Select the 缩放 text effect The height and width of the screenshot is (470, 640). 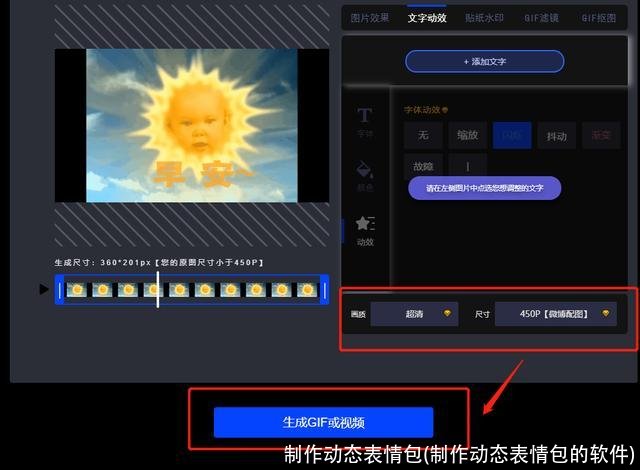point(468,135)
